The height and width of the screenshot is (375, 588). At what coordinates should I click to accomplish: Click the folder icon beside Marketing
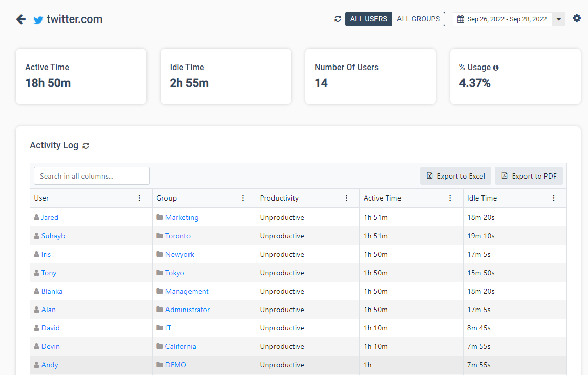pyautogui.click(x=160, y=217)
